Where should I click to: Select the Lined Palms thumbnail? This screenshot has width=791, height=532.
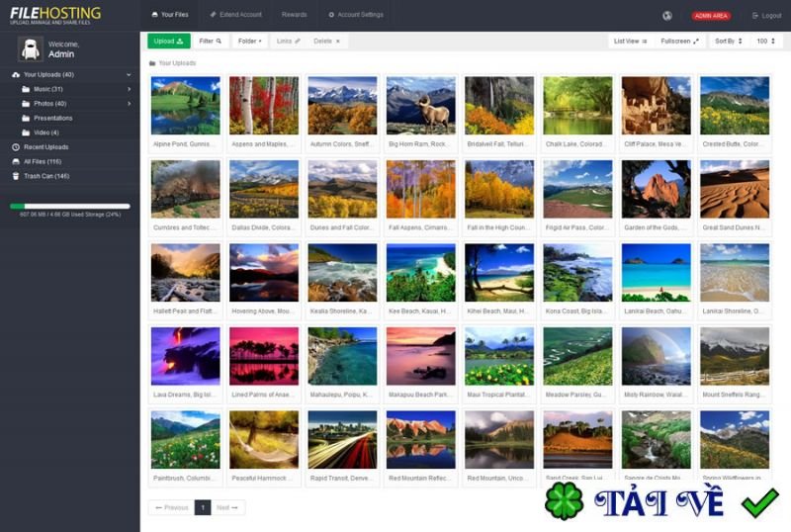(264, 356)
